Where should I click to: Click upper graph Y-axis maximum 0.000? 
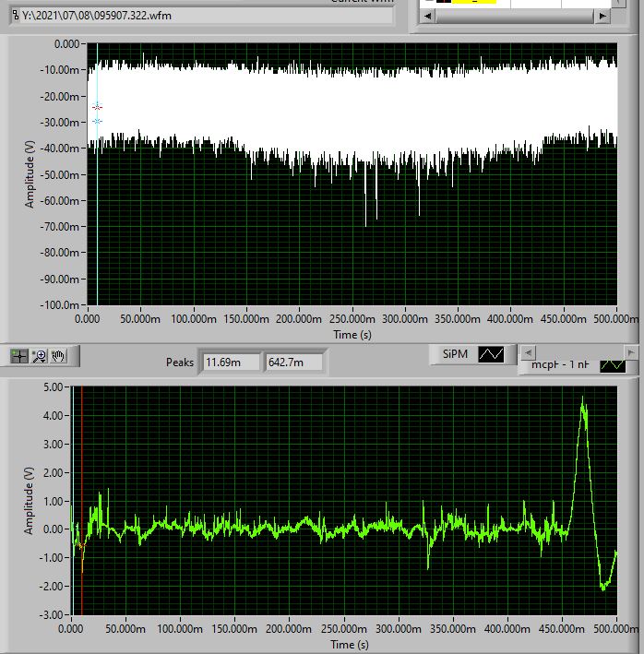click(66, 43)
